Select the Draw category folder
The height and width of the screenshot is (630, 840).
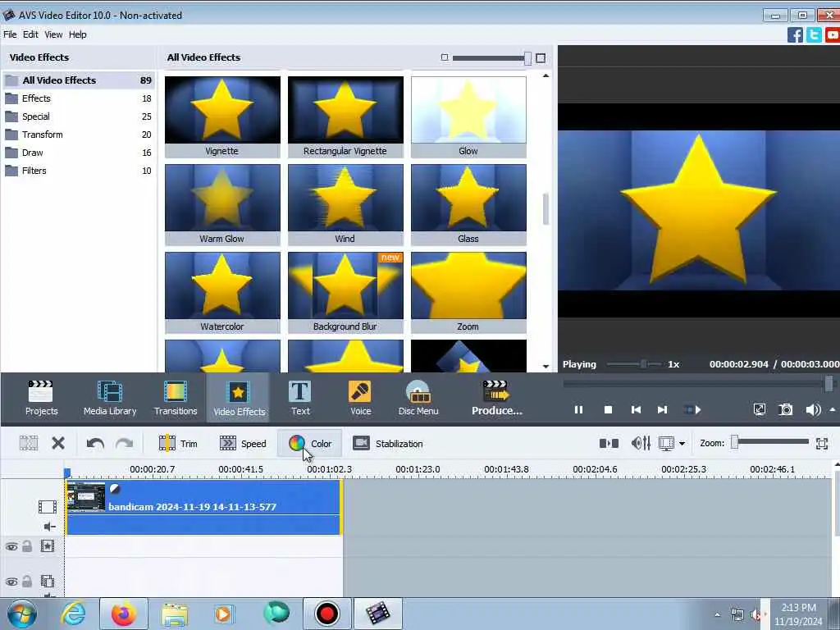[x=79, y=153]
